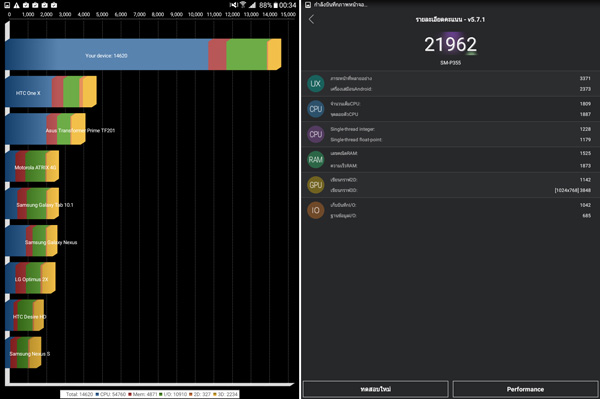Open the Performance button
600x399 pixels.
coord(525,389)
